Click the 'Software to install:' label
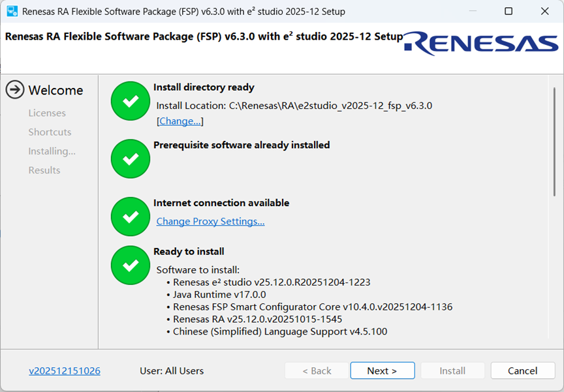This screenshot has width=564, height=392. 198,270
